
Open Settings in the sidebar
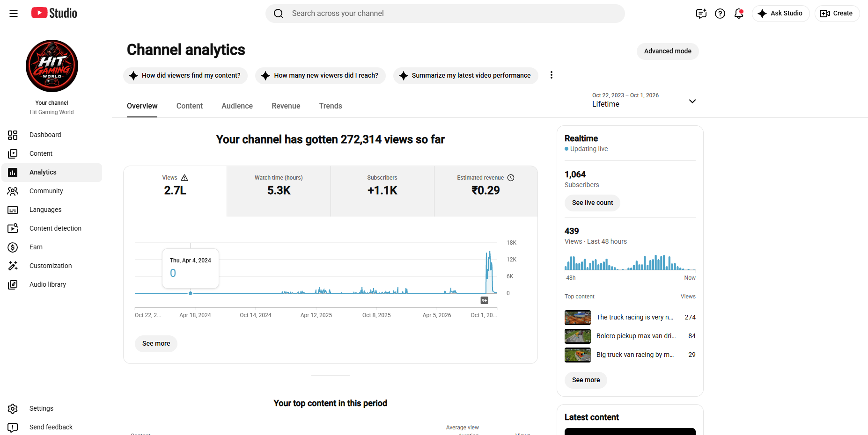52,409
